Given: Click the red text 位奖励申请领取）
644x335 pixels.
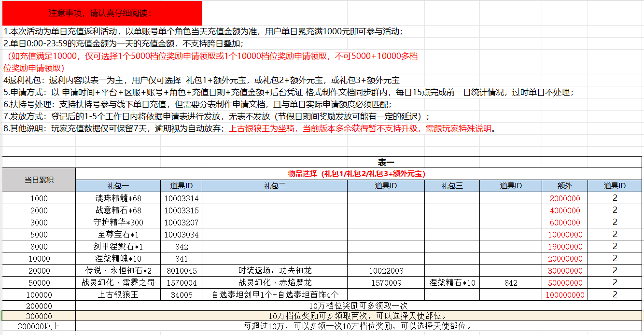Looking at the screenshot, I should pyautogui.click(x=34, y=68).
